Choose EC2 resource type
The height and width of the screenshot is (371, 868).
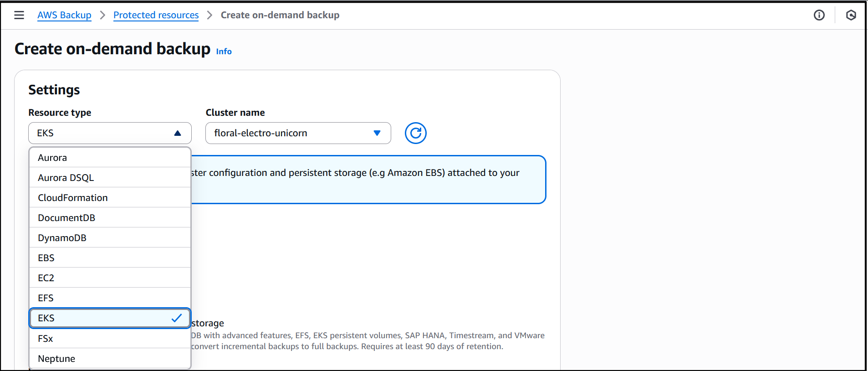click(110, 278)
